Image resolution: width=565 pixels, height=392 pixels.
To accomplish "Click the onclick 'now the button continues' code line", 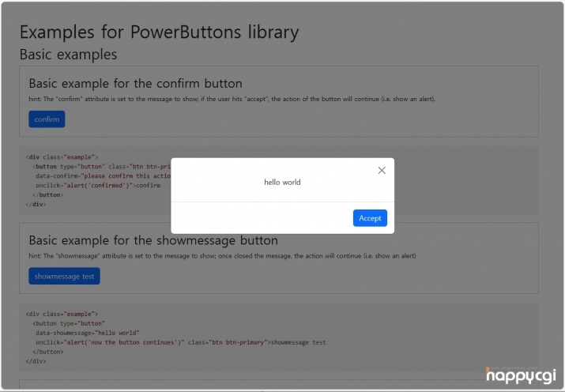I will click(x=180, y=342).
